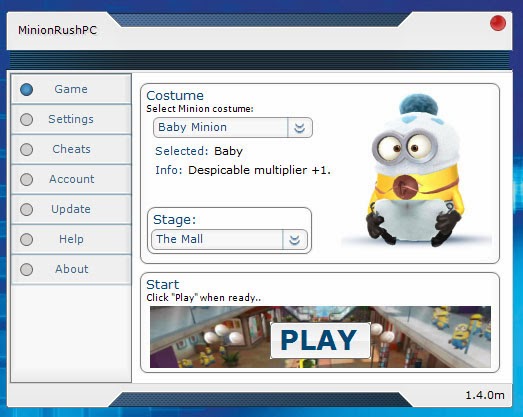Select the Cheats radio indicator

pos(26,149)
